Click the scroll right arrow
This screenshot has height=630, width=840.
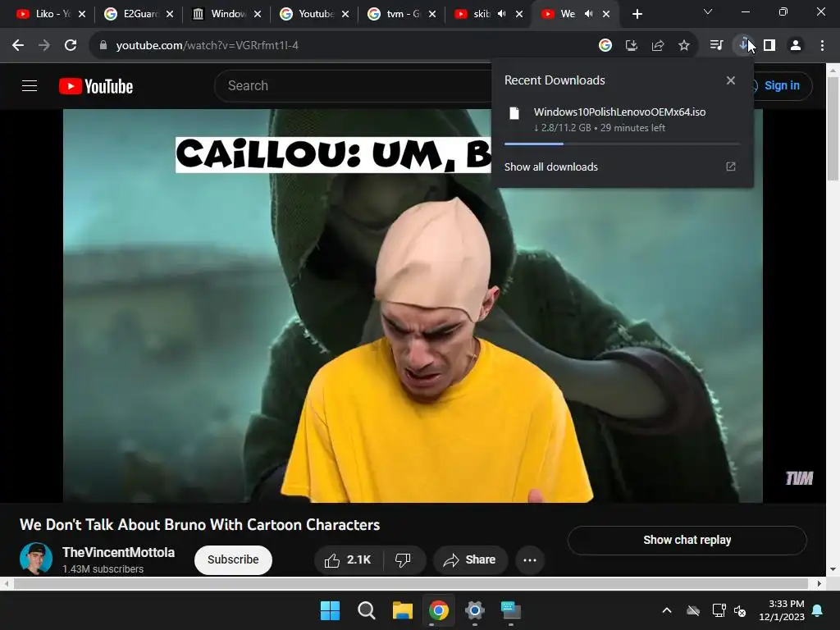pos(819,583)
